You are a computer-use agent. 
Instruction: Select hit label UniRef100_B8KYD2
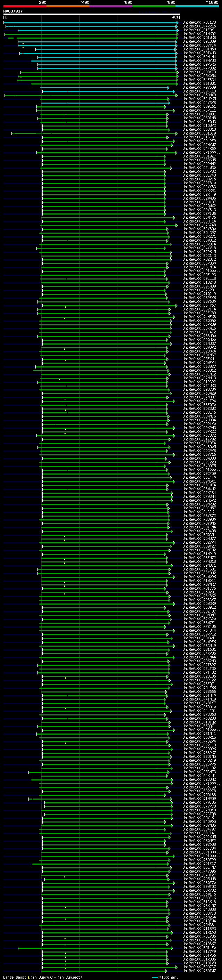point(199,890)
